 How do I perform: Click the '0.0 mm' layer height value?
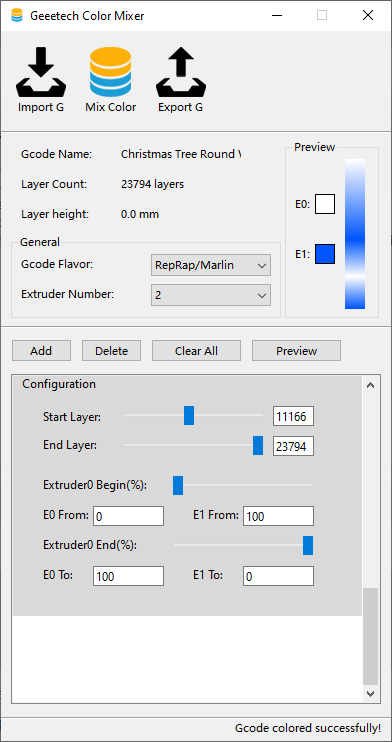click(140, 214)
